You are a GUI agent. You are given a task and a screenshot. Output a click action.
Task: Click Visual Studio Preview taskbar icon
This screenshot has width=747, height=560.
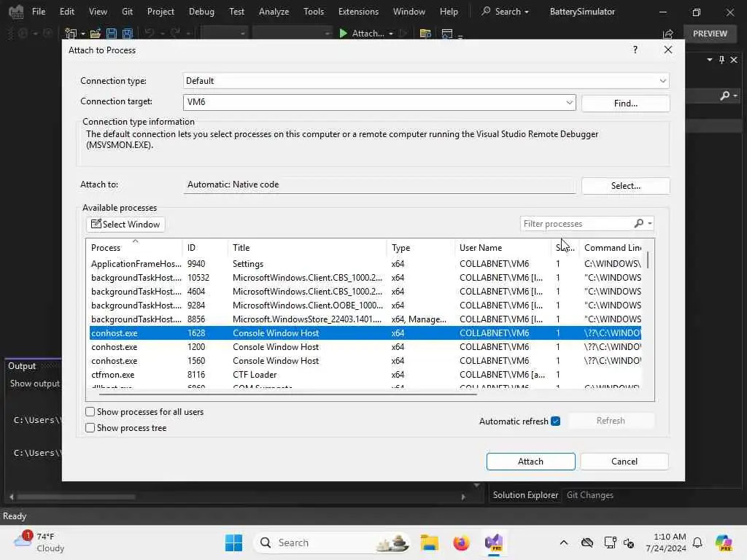pyautogui.click(x=494, y=542)
